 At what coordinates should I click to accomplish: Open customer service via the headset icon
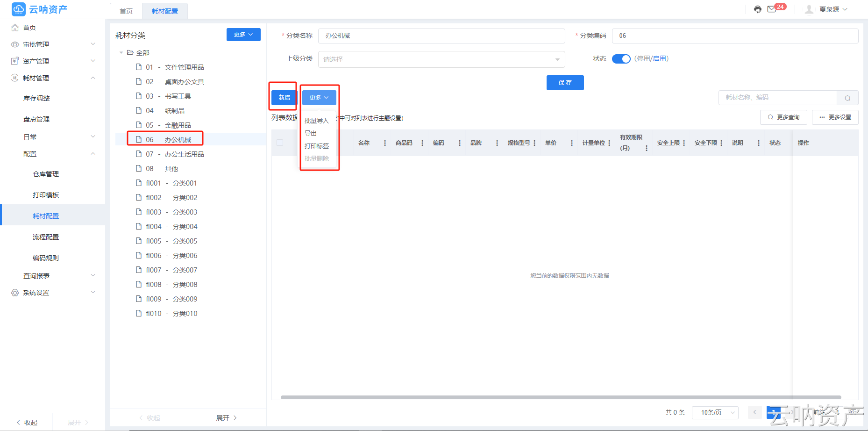pos(758,9)
